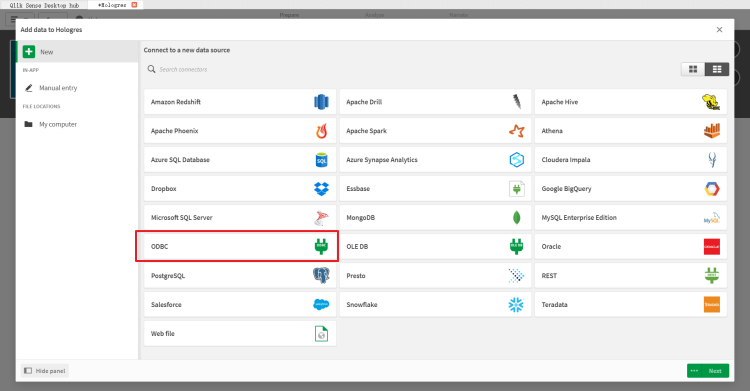Choose the Google BigQuery connector label

point(566,189)
